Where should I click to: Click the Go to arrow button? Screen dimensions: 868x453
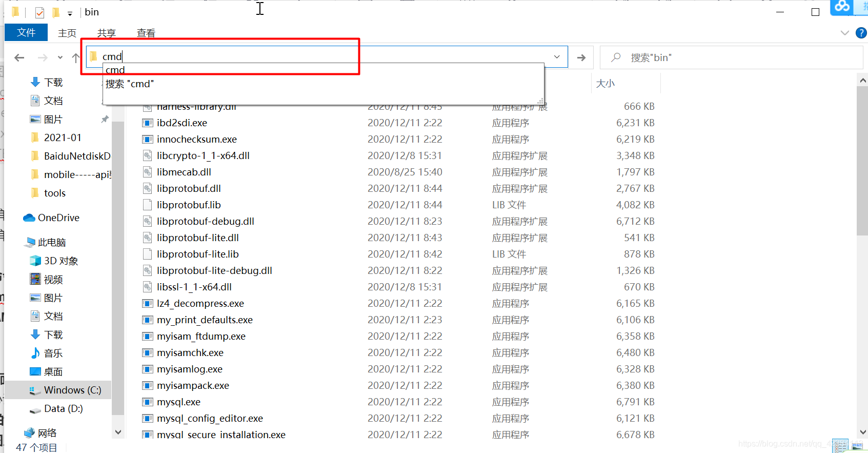(581, 57)
